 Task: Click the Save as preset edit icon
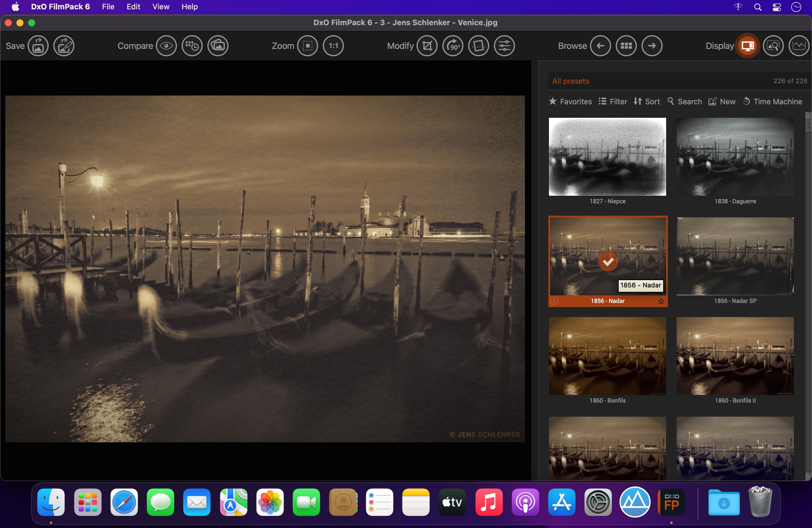click(x=64, y=46)
